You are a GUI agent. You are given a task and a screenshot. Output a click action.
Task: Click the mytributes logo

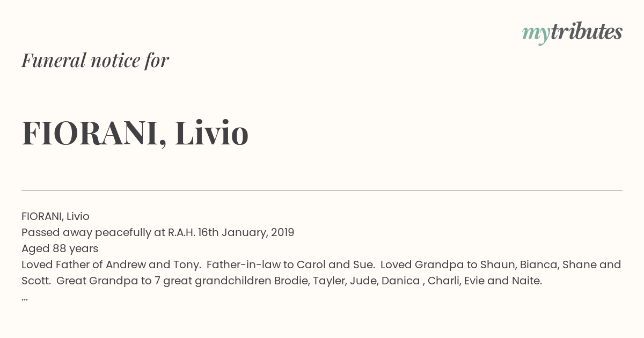pyautogui.click(x=572, y=33)
